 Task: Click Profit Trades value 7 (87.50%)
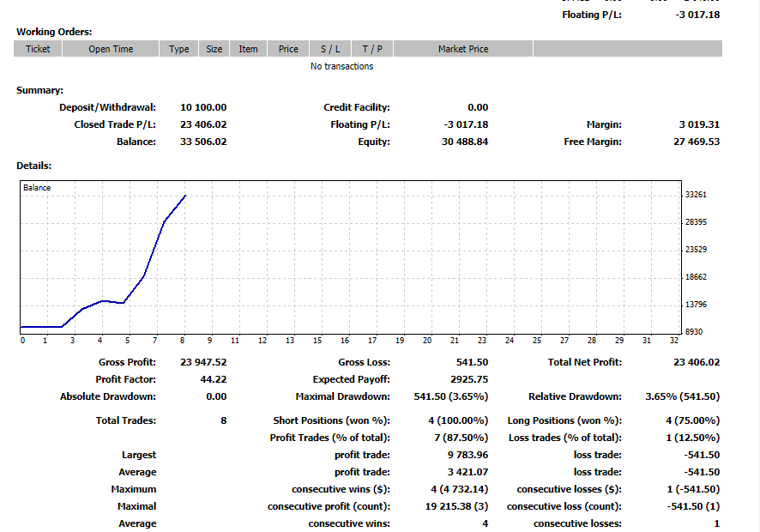point(461,438)
